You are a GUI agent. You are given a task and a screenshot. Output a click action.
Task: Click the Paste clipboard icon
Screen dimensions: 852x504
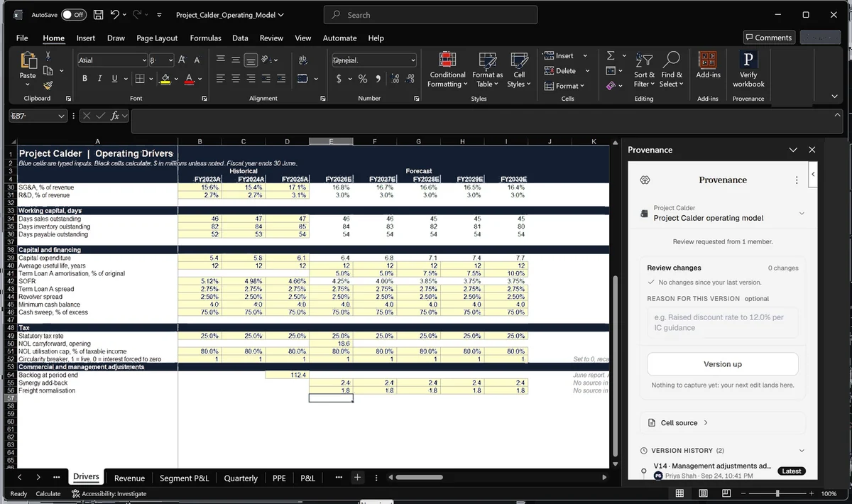tap(28, 60)
